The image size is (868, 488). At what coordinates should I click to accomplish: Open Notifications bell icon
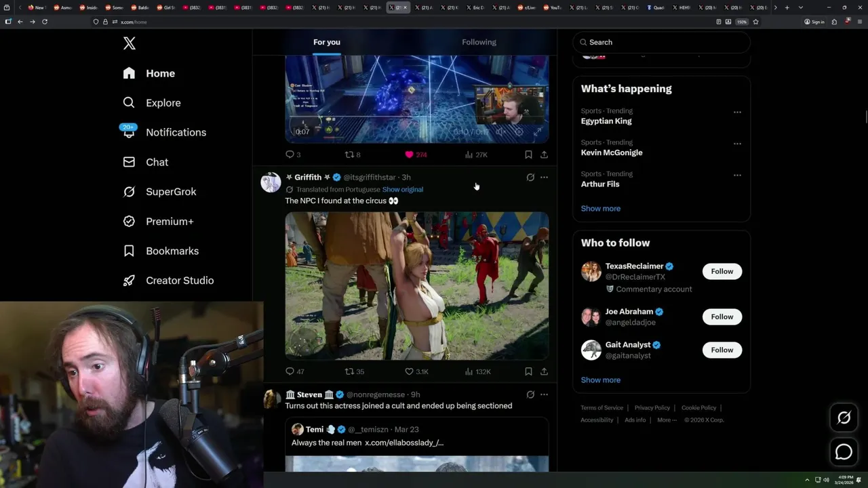click(129, 132)
